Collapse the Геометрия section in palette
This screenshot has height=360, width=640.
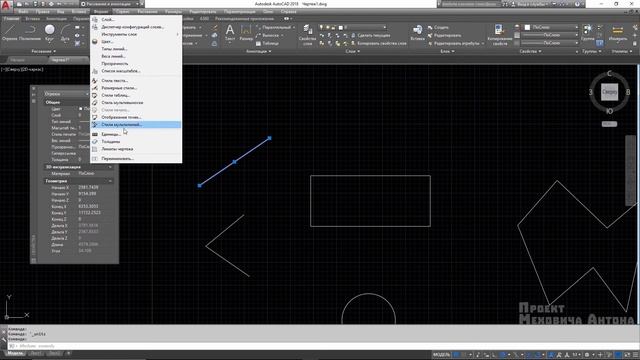[x=110, y=181]
